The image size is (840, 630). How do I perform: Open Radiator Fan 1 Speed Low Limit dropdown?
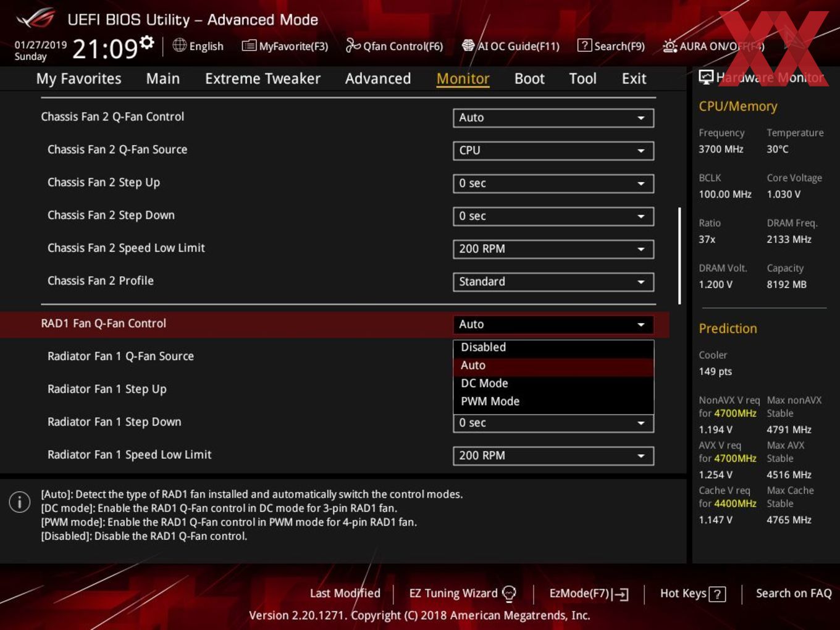[553, 455]
